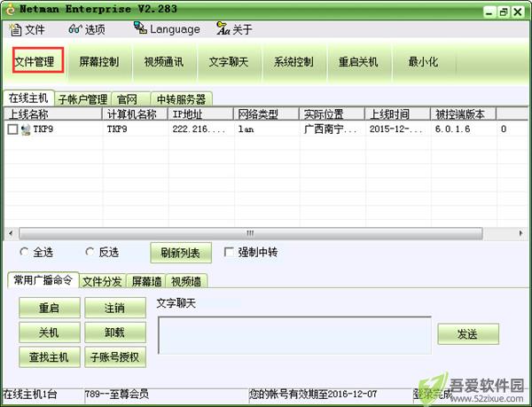Click the 查找主机 find host button
This screenshot has height=407, width=532.
point(50,356)
